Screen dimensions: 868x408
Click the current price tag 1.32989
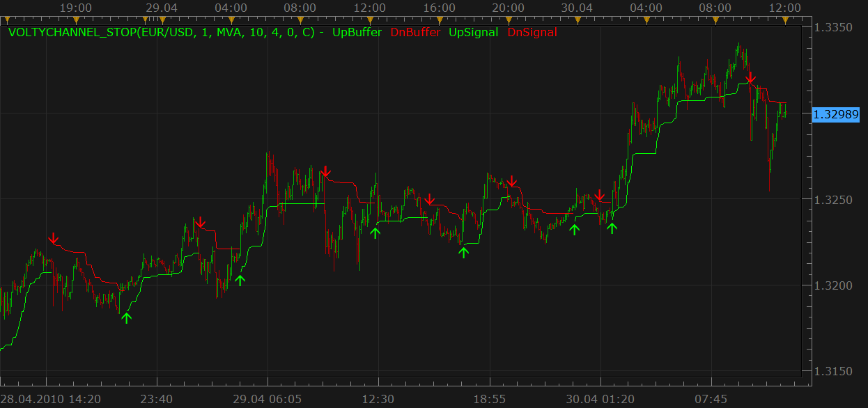[x=837, y=114]
